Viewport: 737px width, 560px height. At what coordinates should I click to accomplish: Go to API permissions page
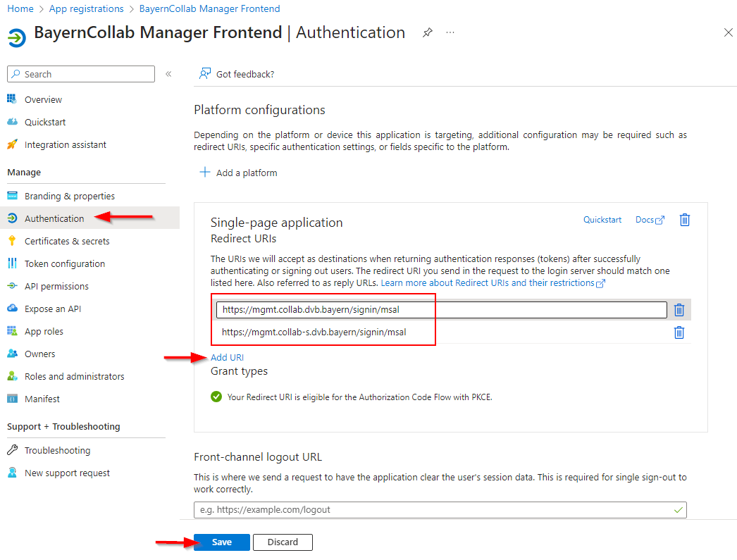pyautogui.click(x=56, y=286)
